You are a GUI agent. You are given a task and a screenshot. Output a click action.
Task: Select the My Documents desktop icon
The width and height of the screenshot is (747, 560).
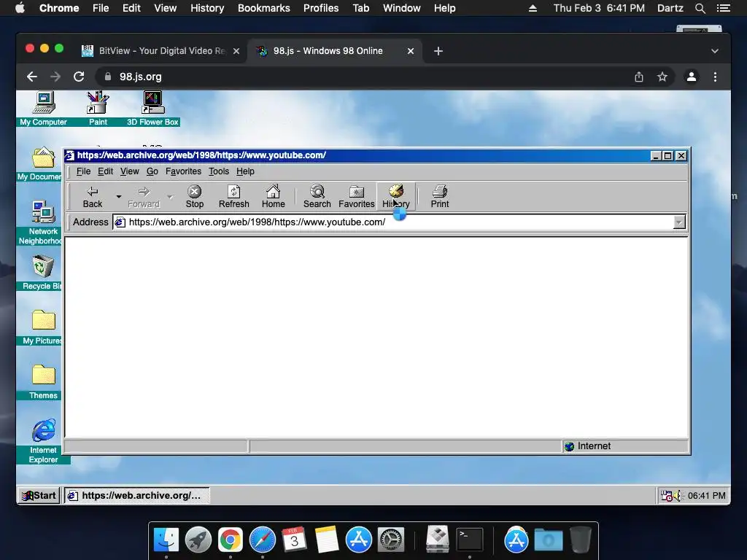[x=42, y=163]
